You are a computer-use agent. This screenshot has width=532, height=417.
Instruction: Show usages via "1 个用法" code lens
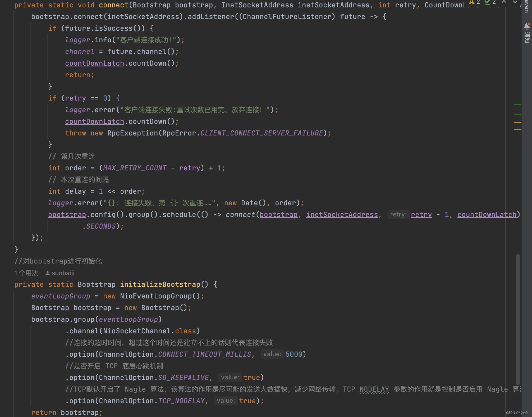click(x=26, y=273)
